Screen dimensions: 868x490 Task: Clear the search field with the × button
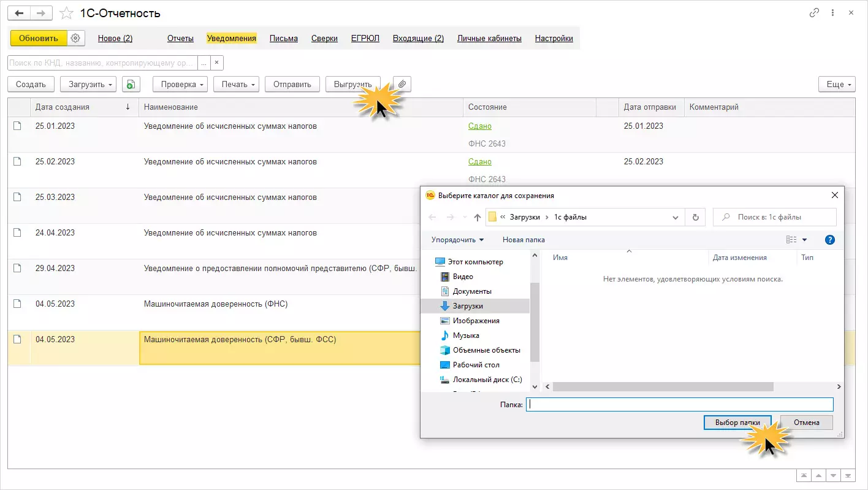(x=217, y=63)
